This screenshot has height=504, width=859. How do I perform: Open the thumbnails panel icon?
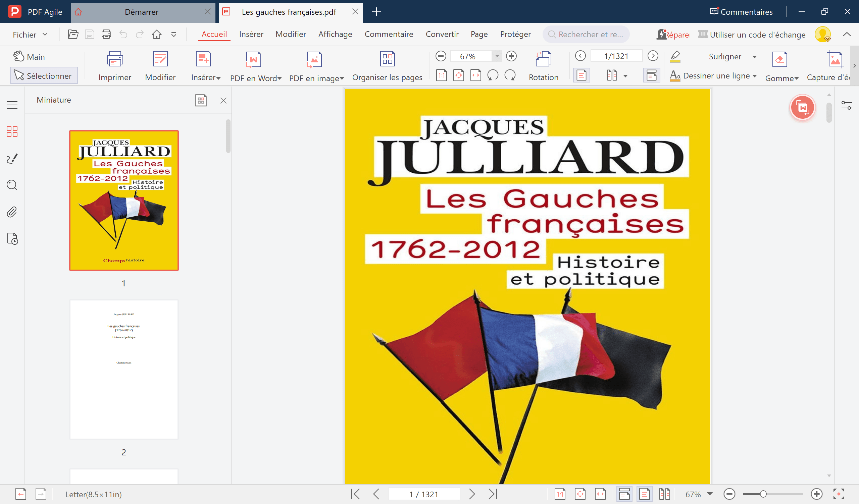12,131
